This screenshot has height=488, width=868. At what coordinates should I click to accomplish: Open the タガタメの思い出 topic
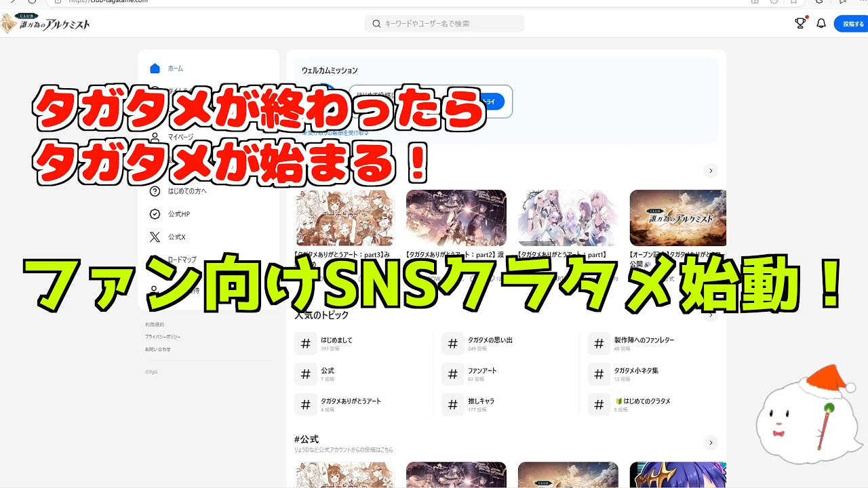(490, 340)
